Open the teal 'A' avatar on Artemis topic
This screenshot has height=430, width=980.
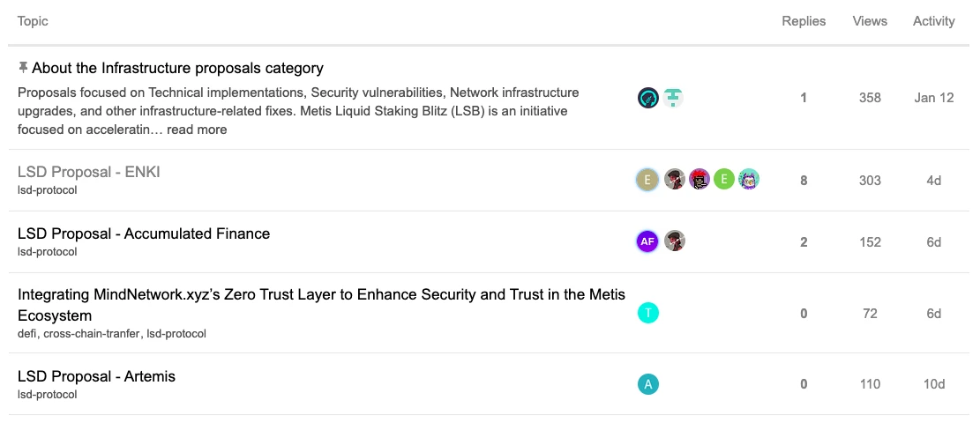648,384
